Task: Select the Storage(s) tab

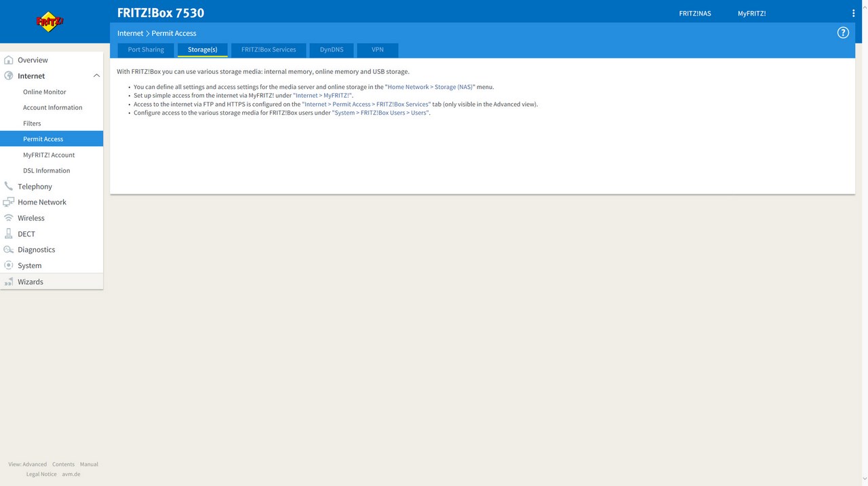Action: 203,50
